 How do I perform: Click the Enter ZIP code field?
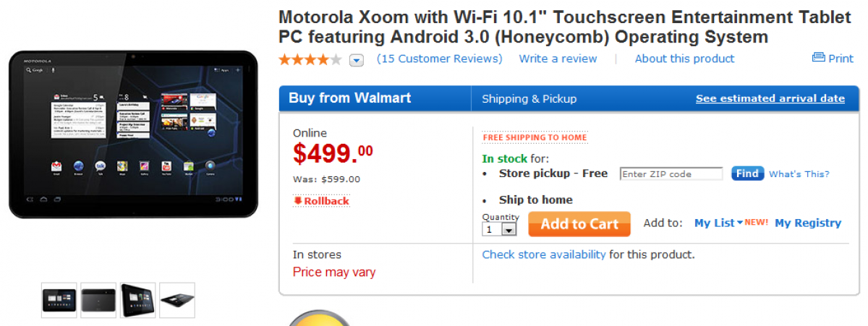[x=671, y=174]
